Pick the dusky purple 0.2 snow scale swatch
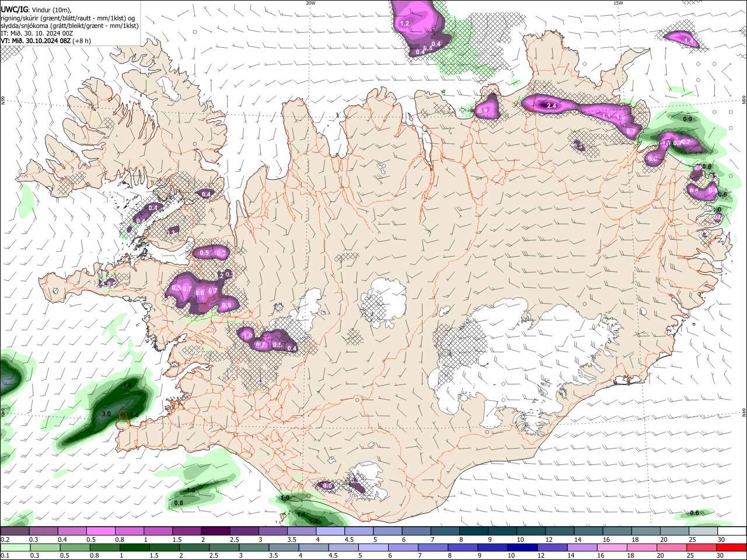The height and width of the screenshot is (560, 747). click(x=15, y=531)
